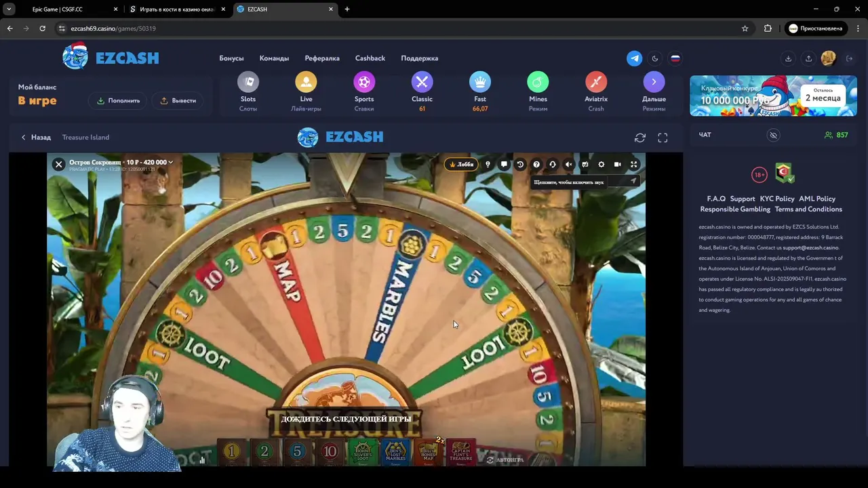Image resolution: width=868 pixels, height=488 pixels.
Task: Open the Поддержка menu
Action: [419, 58]
